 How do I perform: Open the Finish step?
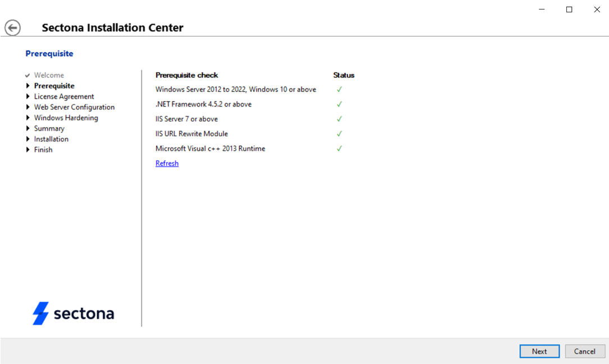click(43, 149)
